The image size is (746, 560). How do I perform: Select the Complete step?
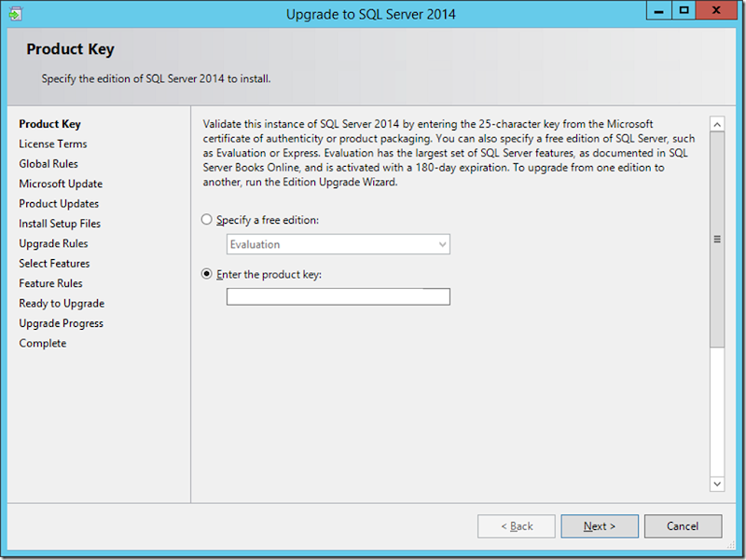pos(43,344)
